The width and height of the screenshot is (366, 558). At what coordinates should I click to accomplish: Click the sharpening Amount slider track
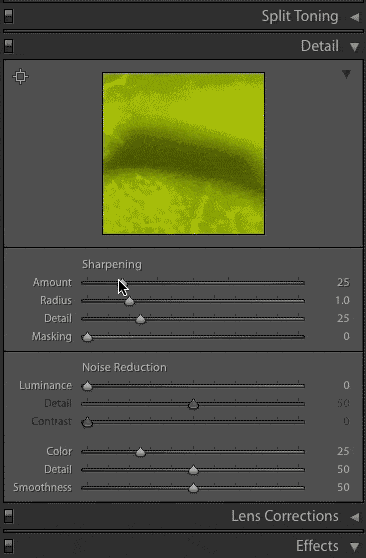click(x=193, y=283)
